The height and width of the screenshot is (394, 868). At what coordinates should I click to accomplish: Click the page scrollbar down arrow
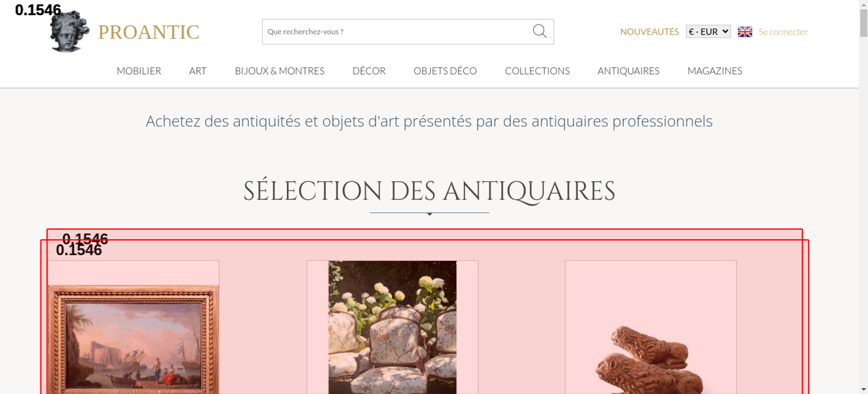(x=864, y=389)
